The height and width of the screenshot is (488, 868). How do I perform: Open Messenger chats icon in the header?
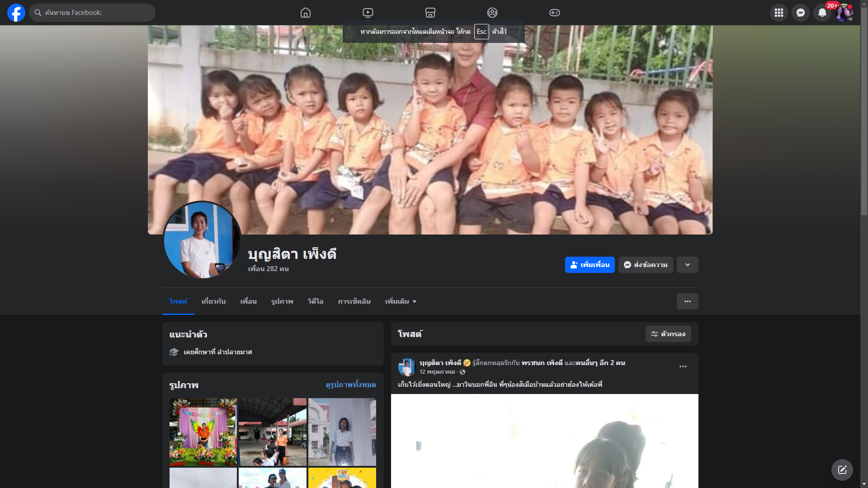pyautogui.click(x=800, y=13)
